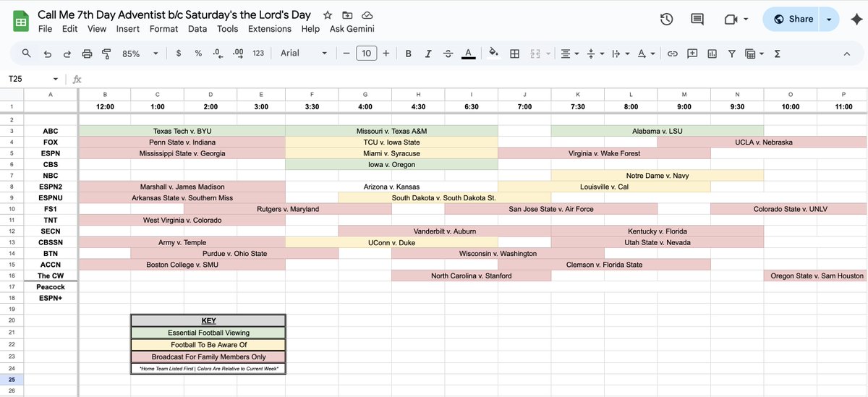Select the Essential Football Viewing key cell
This screenshot has width=868, height=397.
pyautogui.click(x=208, y=333)
